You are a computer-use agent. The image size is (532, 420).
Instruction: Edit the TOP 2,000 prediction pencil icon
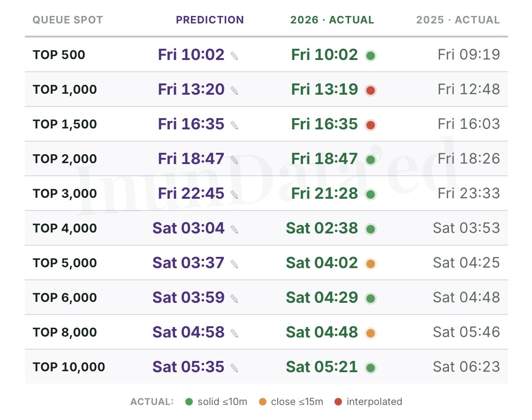(234, 160)
